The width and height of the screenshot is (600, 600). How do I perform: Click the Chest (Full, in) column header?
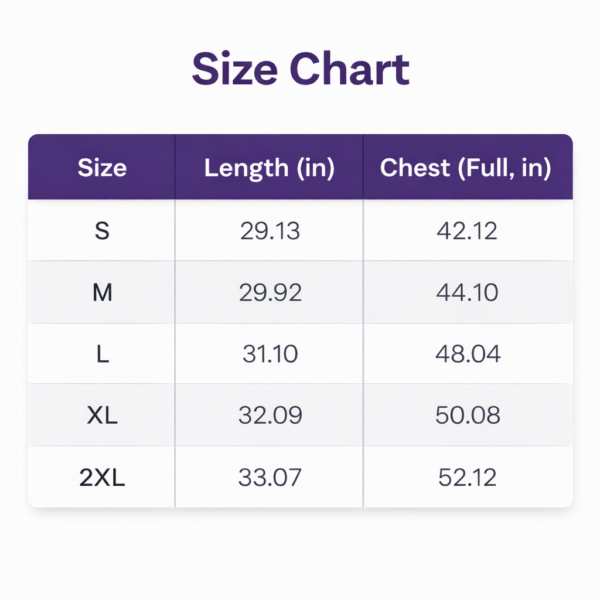coord(465,167)
